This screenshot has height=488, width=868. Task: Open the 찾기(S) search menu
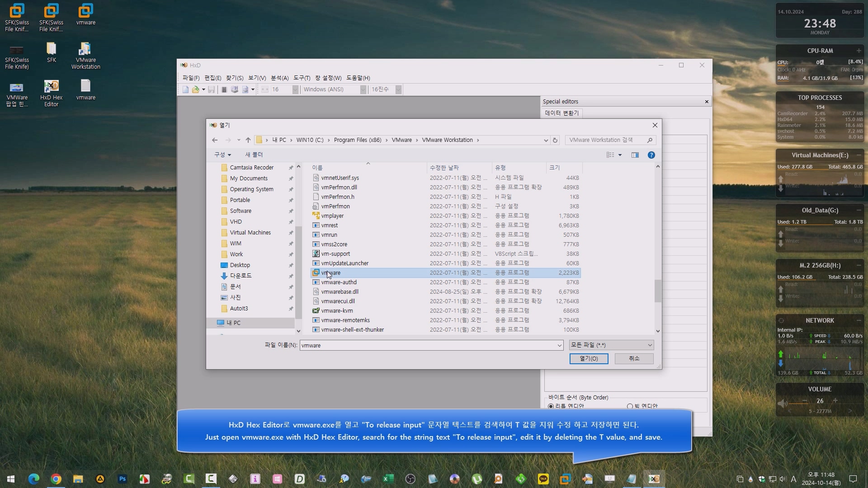click(x=235, y=78)
